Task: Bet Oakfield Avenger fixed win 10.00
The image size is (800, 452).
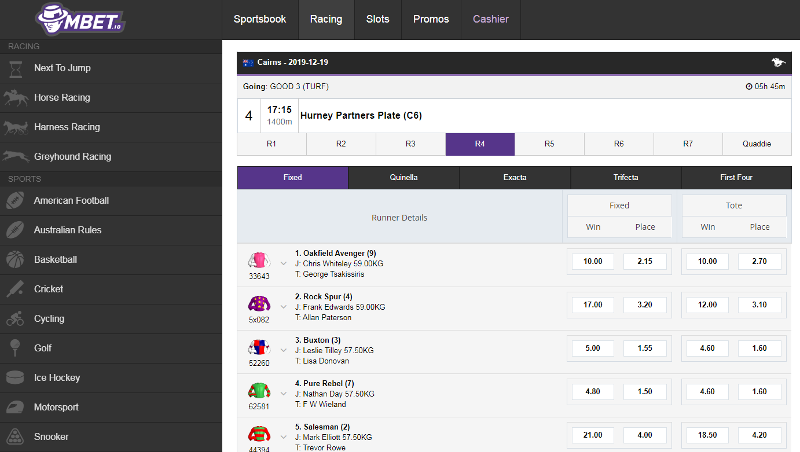Action: coord(593,261)
